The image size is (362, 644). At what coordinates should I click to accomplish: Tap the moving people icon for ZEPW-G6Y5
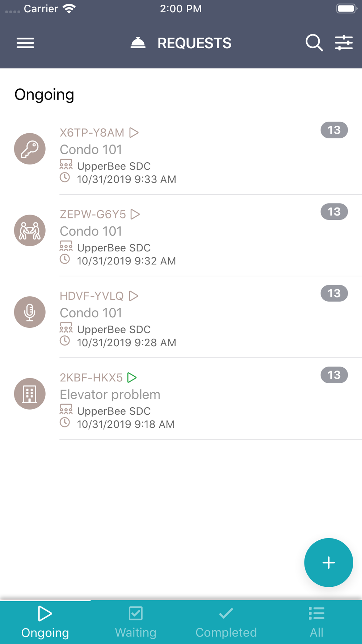[30, 230]
